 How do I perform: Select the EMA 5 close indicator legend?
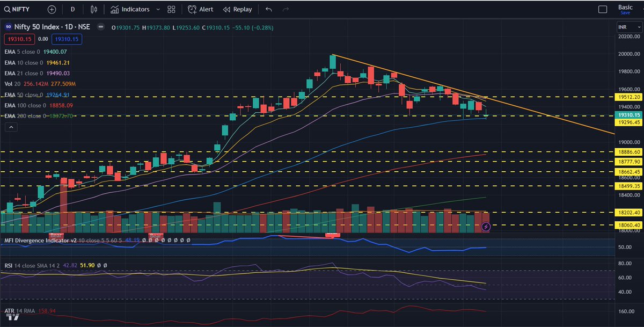(x=35, y=52)
